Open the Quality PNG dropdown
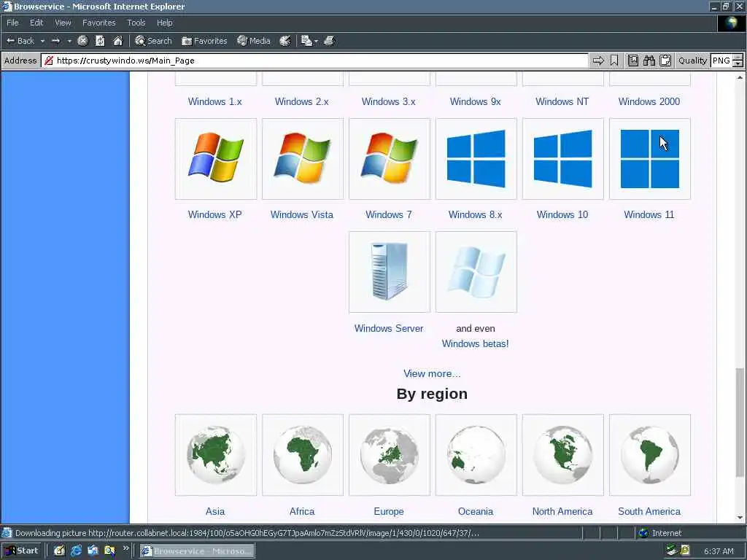This screenshot has height=560, width=747. (727, 61)
